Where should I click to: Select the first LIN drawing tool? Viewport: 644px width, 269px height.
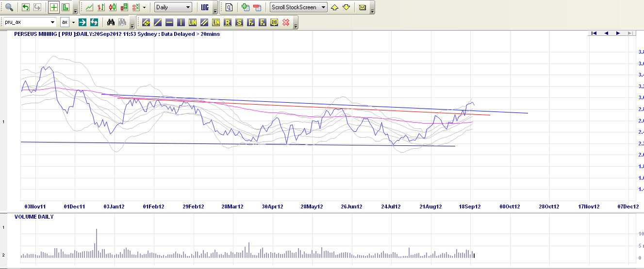(193, 22)
